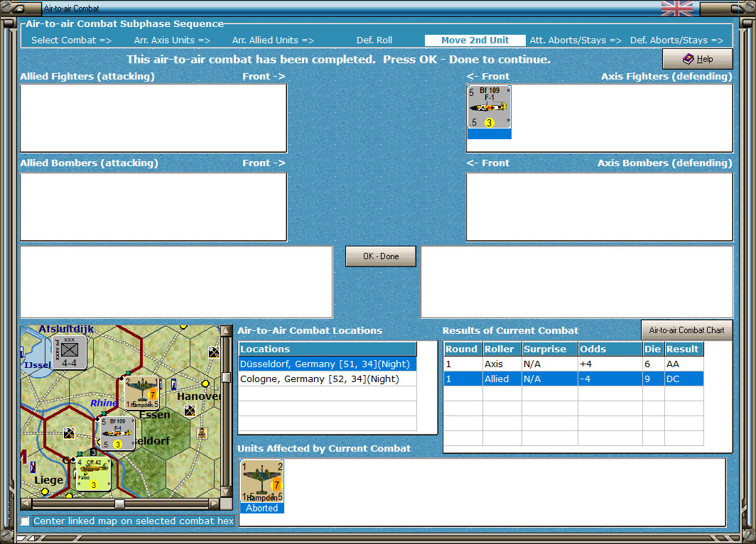Click the Hampden counter on the map
Image resolution: width=756 pixels, height=544 pixels.
[x=142, y=393]
